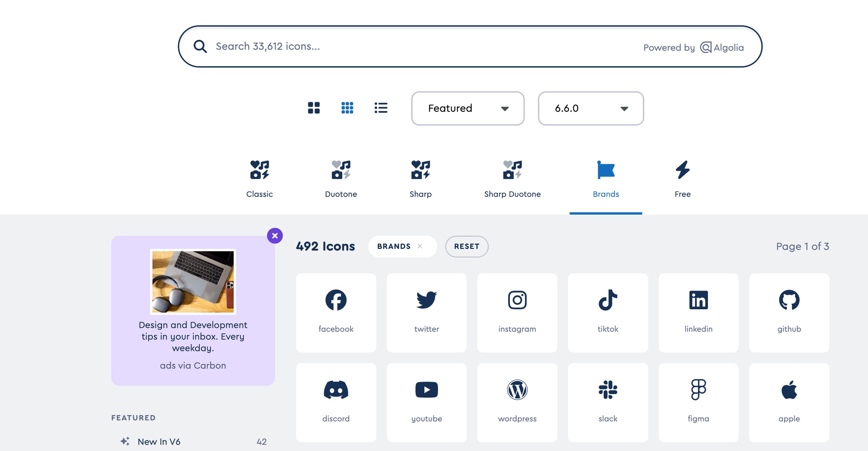This screenshot has width=868, height=451.
Task: Open the 6.6.0 version dropdown
Action: [x=591, y=108]
